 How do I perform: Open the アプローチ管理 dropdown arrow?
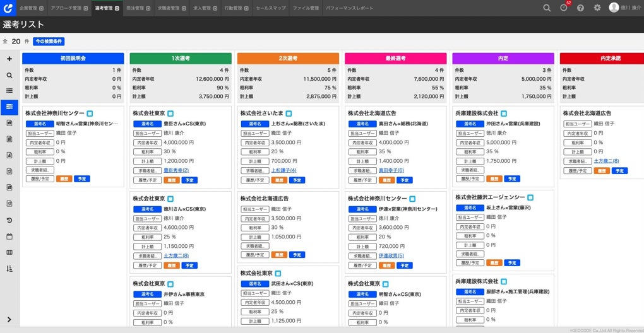point(85,8)
